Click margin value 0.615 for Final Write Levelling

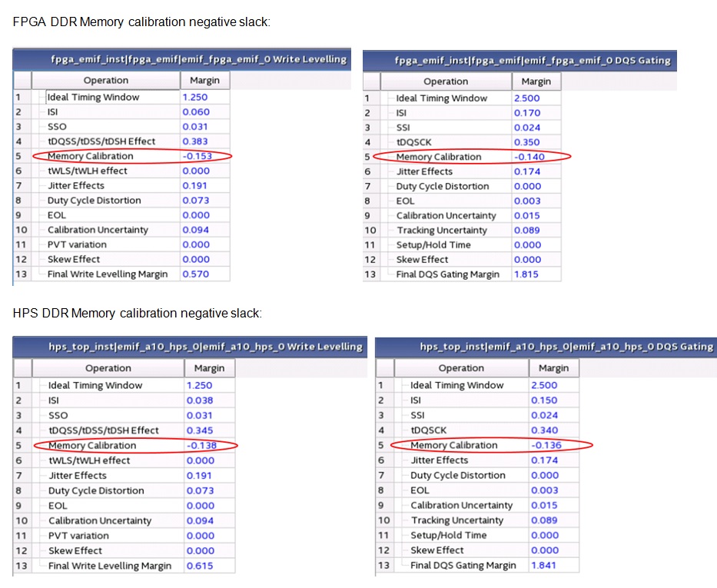200,566
